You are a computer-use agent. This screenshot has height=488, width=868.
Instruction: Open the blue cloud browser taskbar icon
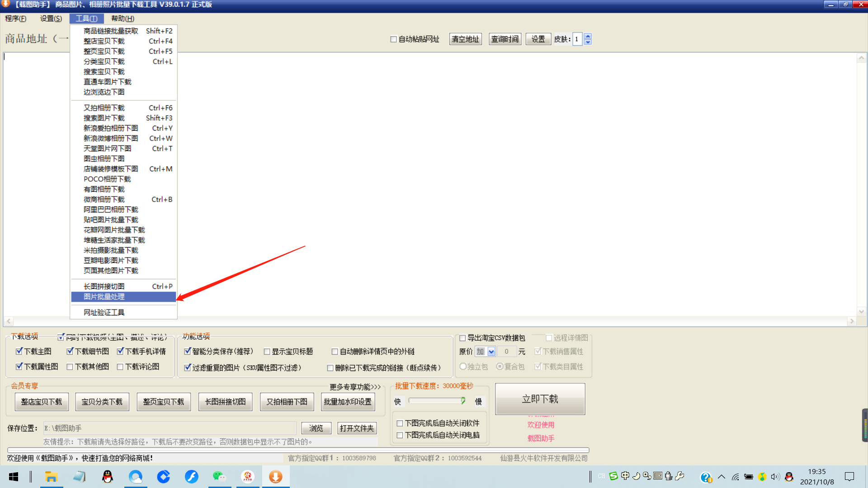(135, 477)
